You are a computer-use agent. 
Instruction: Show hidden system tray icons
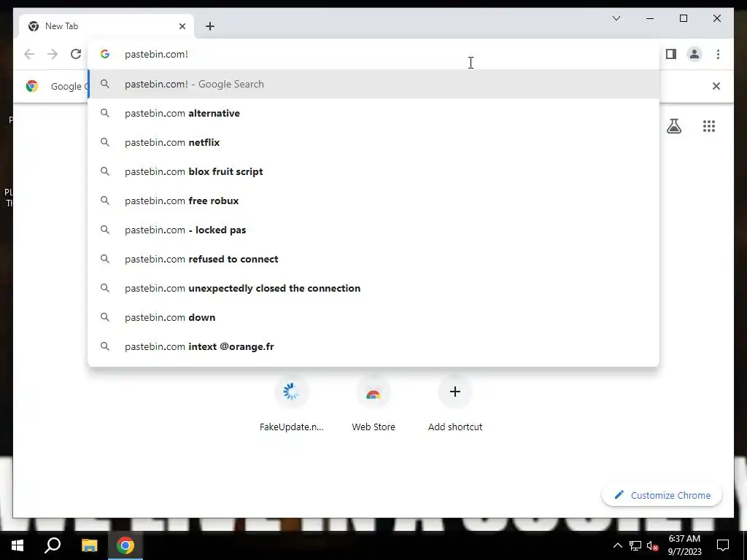point(617,545)
